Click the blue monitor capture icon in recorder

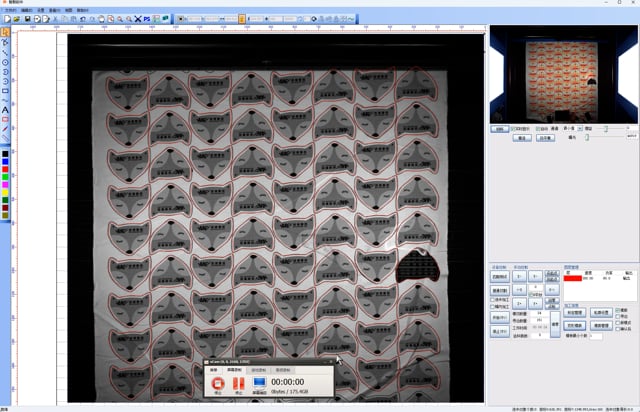tap(259, 383)
